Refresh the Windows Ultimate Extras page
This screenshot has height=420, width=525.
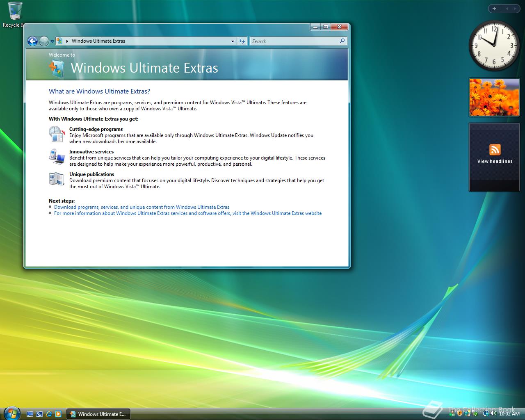(242, 41)
